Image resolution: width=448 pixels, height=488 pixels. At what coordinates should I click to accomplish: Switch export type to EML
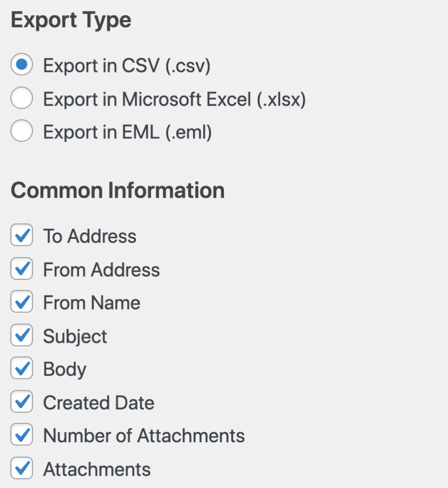[21, 132]
